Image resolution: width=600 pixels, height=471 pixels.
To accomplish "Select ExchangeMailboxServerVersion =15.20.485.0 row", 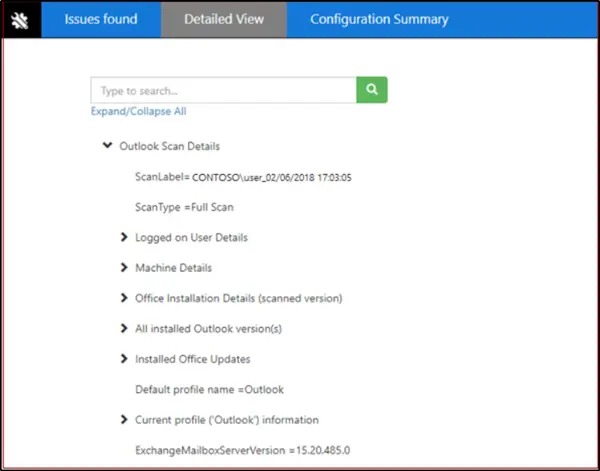I will pos(243,450).
